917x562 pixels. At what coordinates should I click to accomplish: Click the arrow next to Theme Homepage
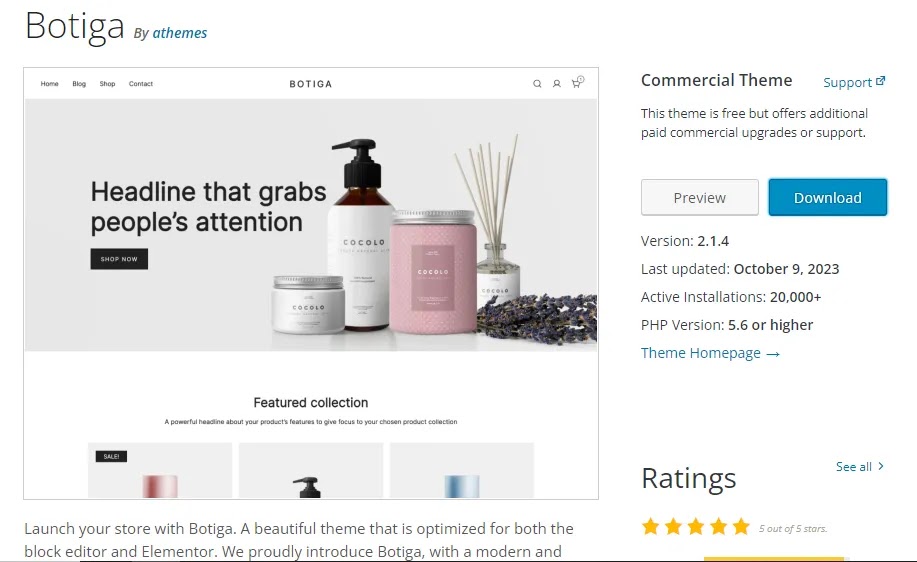click(773, 354)
